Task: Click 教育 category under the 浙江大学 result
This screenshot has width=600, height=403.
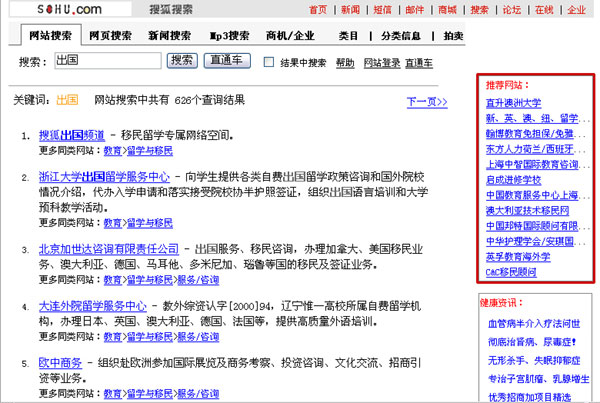Action: point(112,223)
